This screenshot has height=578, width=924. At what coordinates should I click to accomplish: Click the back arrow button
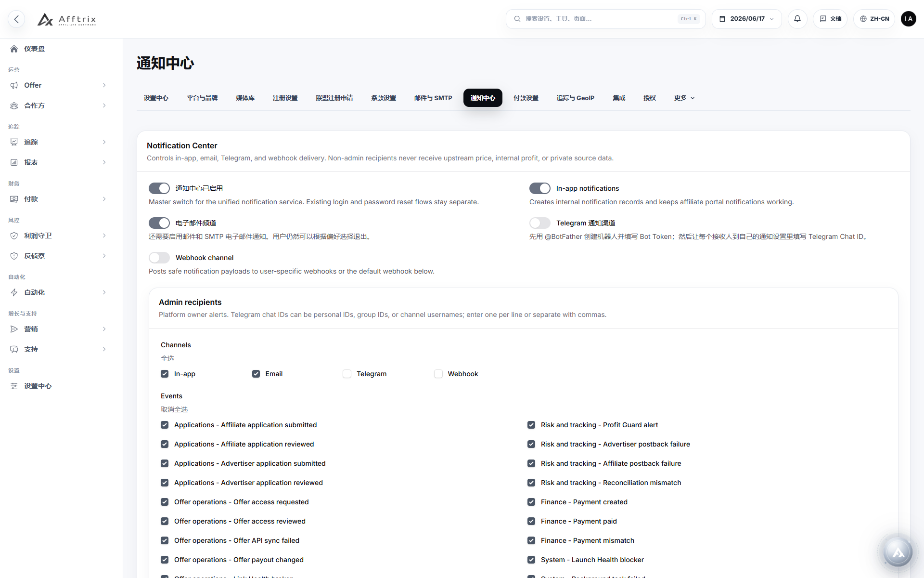tap(16, 19)
